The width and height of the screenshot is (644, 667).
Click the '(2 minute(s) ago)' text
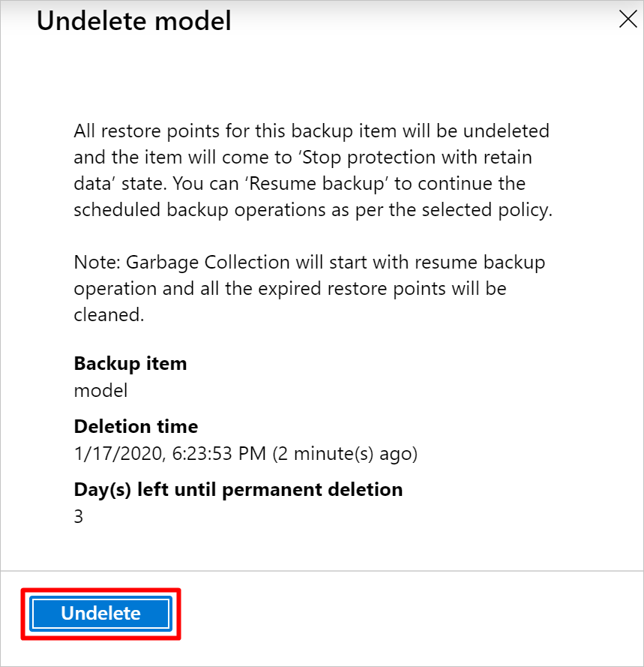pos(345,453)
